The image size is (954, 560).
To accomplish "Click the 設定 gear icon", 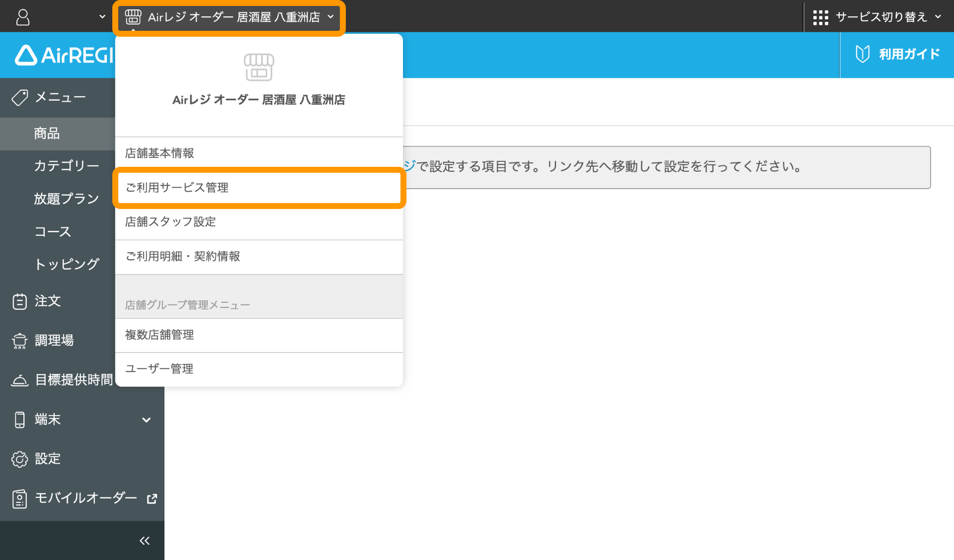I will tap(20, 459).
